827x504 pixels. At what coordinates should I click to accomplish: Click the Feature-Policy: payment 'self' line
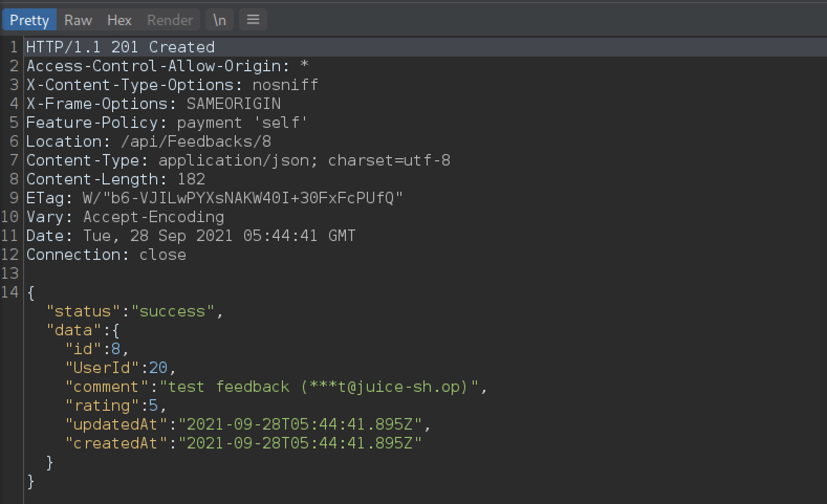point(167,123)
